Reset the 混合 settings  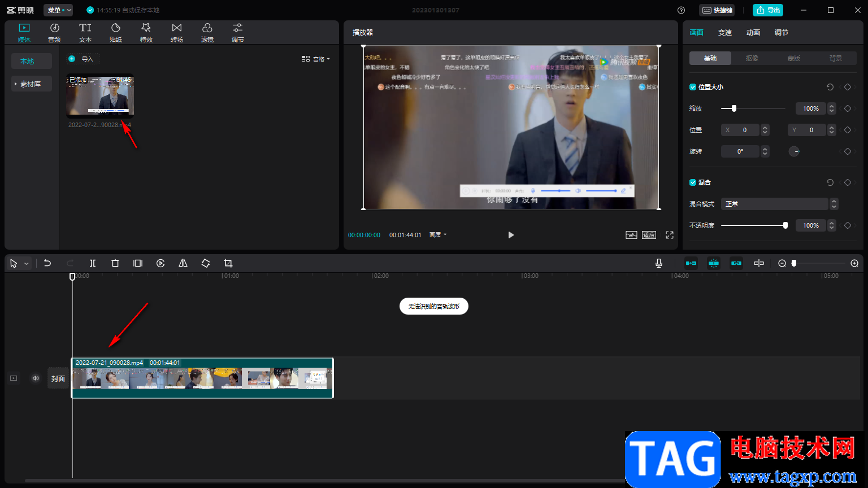pos(830,182)
